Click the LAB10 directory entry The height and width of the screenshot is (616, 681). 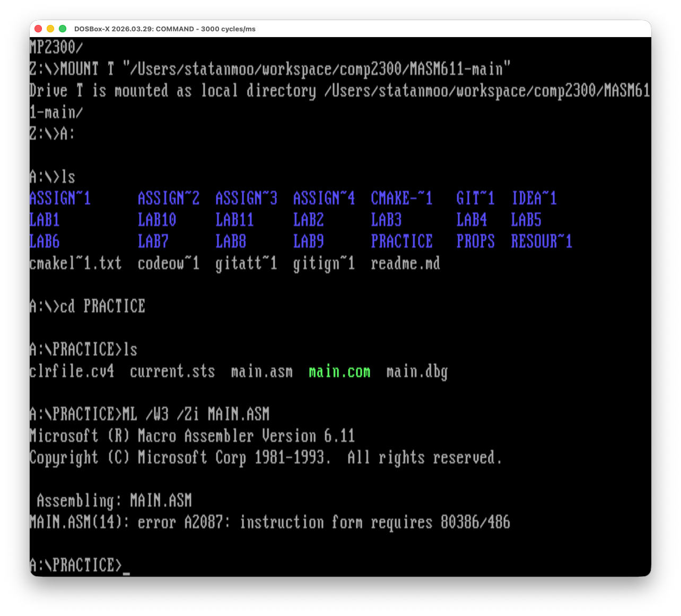pyautogui.click(x=157, y=220)
